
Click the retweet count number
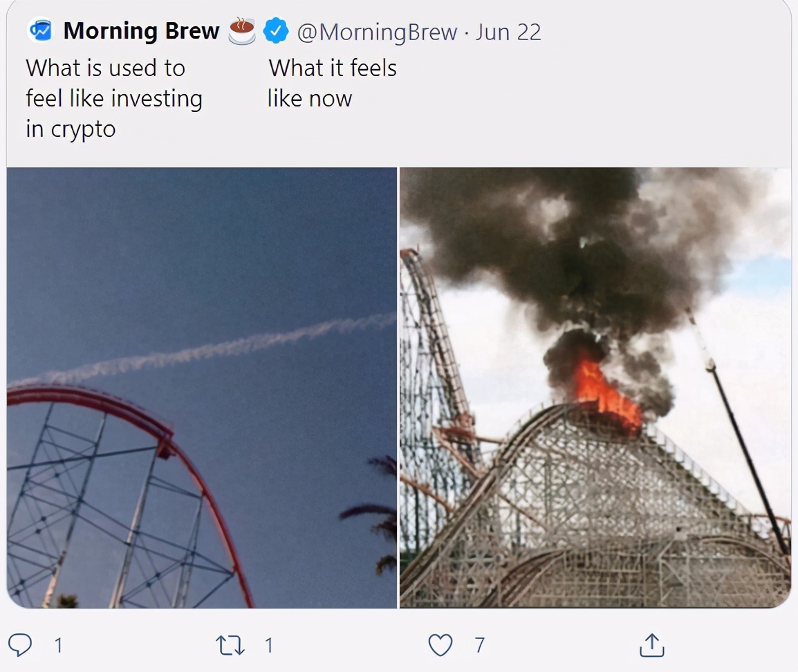point(268,646)
